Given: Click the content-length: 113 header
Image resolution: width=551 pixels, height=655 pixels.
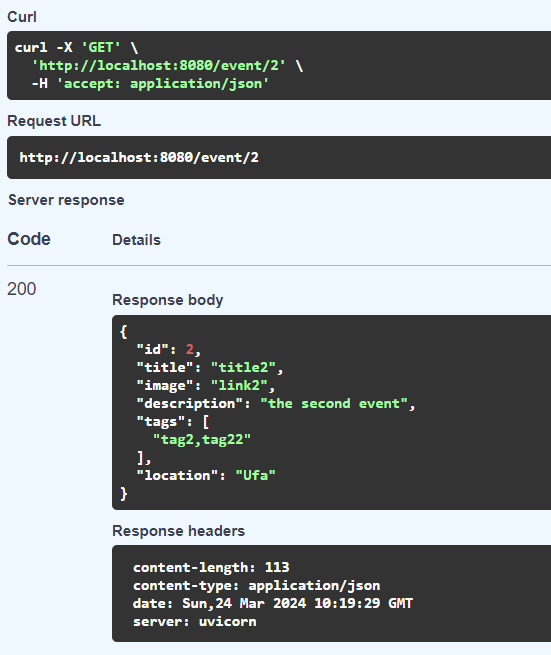Looking at the screenshot, I should point(211,567).
